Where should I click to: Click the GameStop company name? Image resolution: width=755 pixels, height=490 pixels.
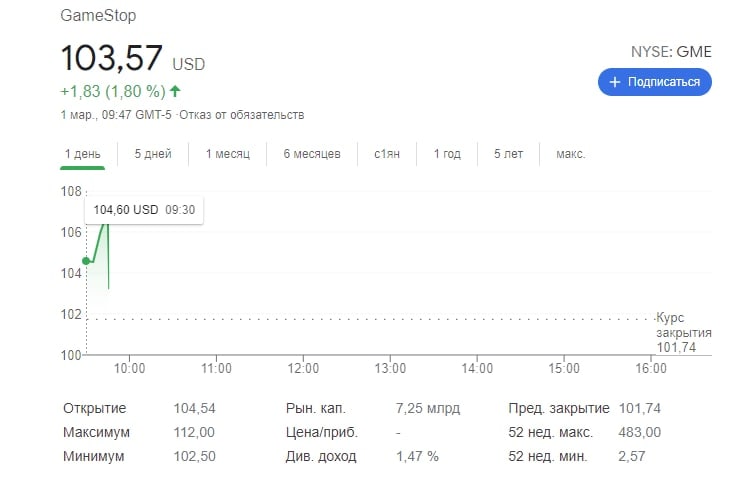[x=98, y=15]
